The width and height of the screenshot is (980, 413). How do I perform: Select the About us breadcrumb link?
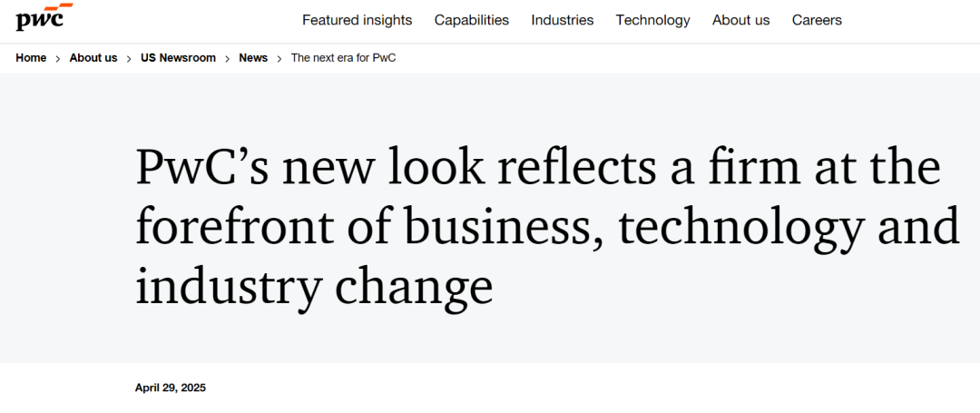(93, 58)
